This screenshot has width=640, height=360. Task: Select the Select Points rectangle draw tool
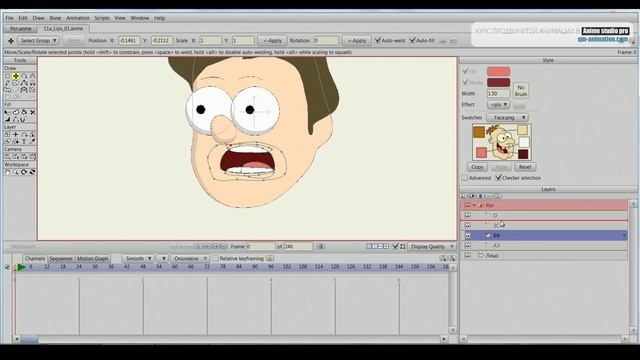[x=7, y=76]
